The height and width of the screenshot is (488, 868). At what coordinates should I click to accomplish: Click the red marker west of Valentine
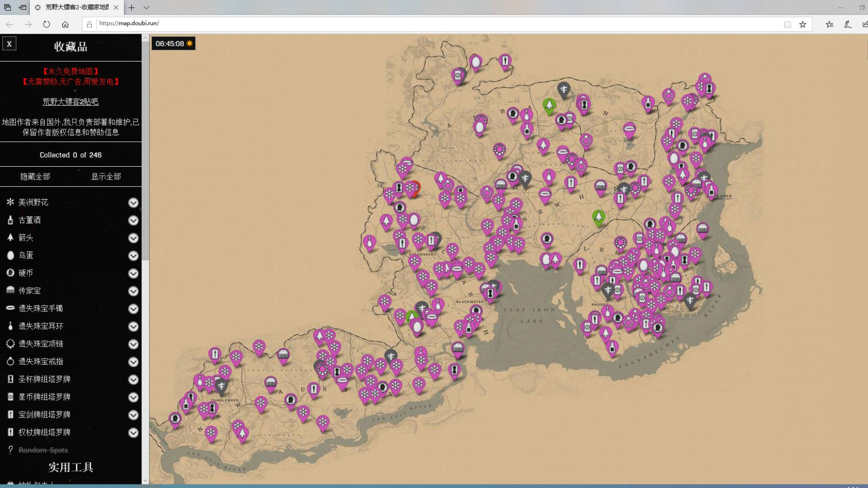point(416,188)
